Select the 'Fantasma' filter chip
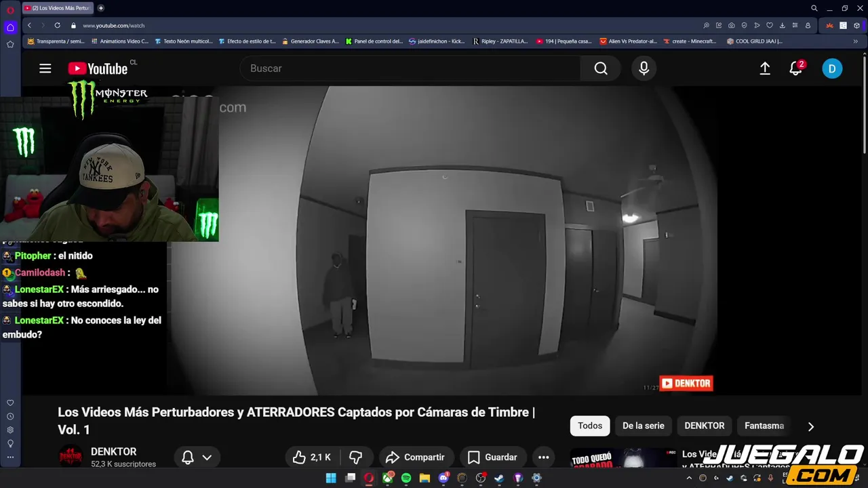This screenshot has width=868, height=488. click(x=764, y=426)
